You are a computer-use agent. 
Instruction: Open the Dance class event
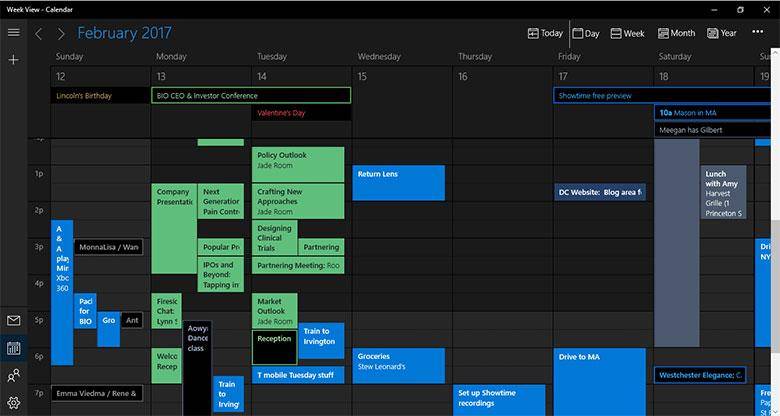click(197, 368)
